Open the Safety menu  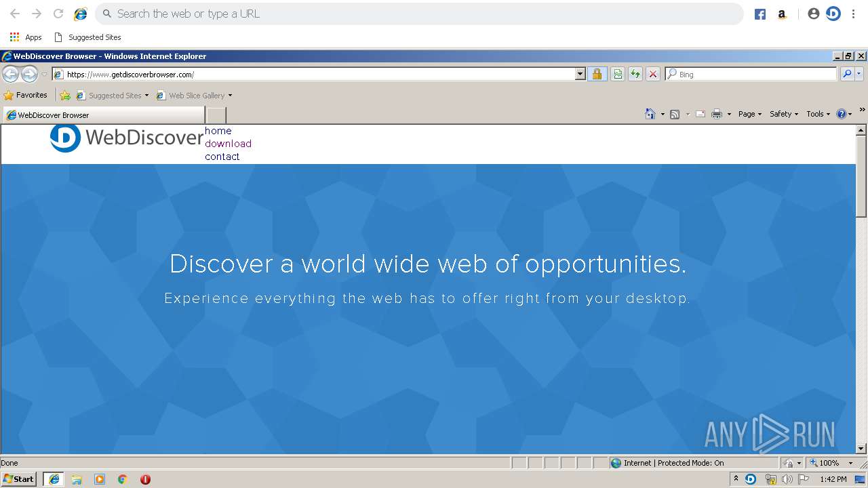tap(784, 114)
